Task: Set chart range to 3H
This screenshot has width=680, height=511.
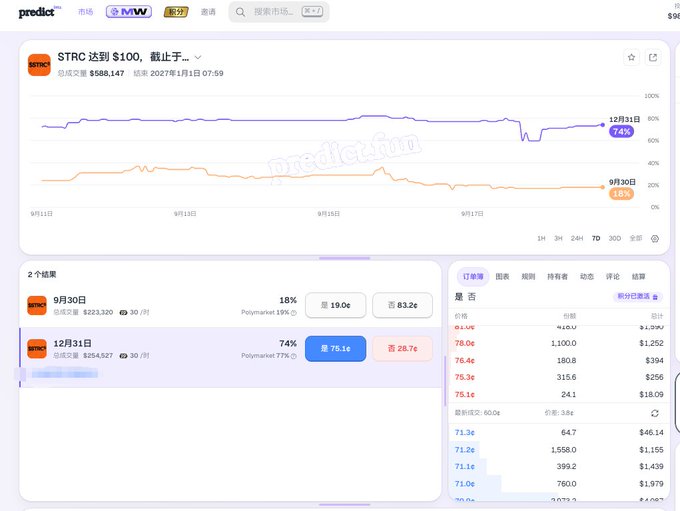Action: click(558, 238)
